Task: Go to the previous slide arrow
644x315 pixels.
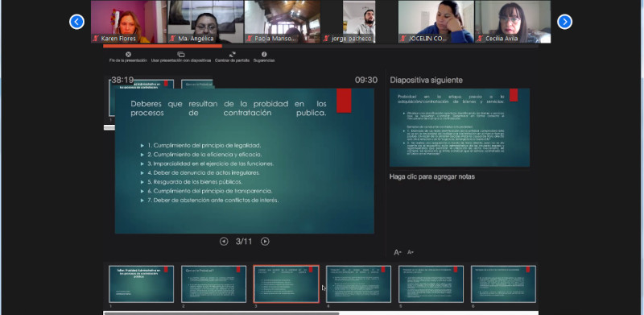Action: 224,242
